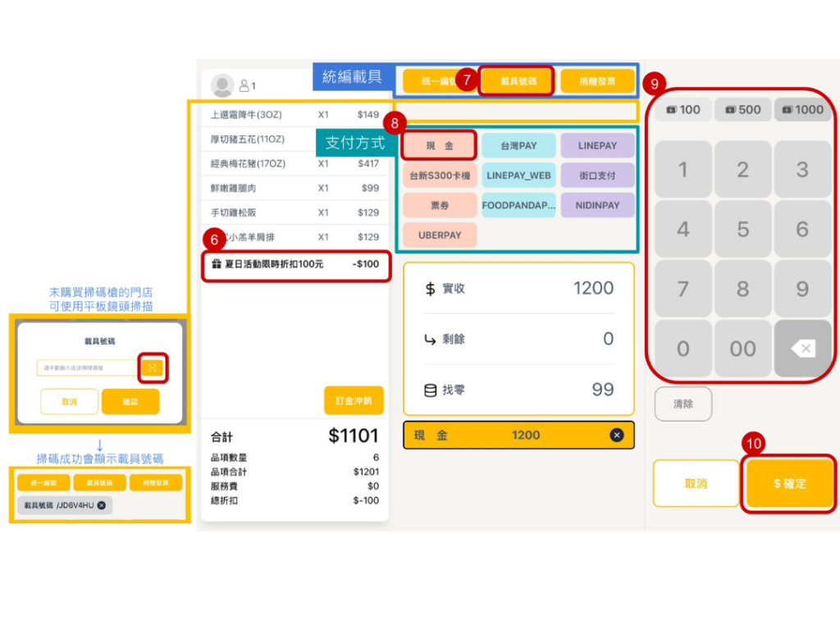
Task: Add the 1000 banknote quick amount
Action: (802, 109)
